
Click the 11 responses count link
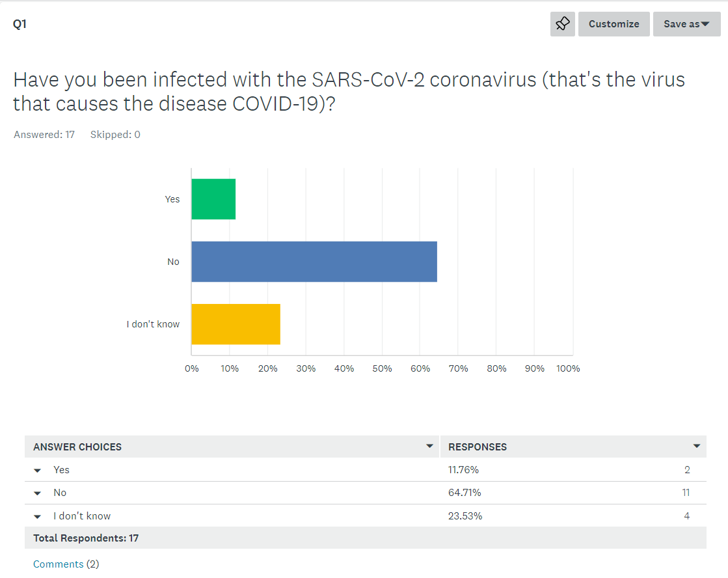pyautogui.click(x=686, y=493)
